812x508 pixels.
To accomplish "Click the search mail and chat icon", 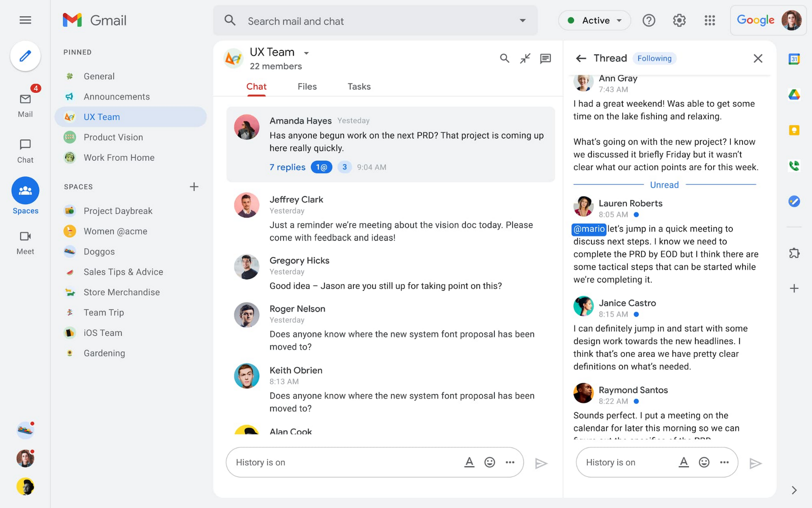I will tap(231, 21).
